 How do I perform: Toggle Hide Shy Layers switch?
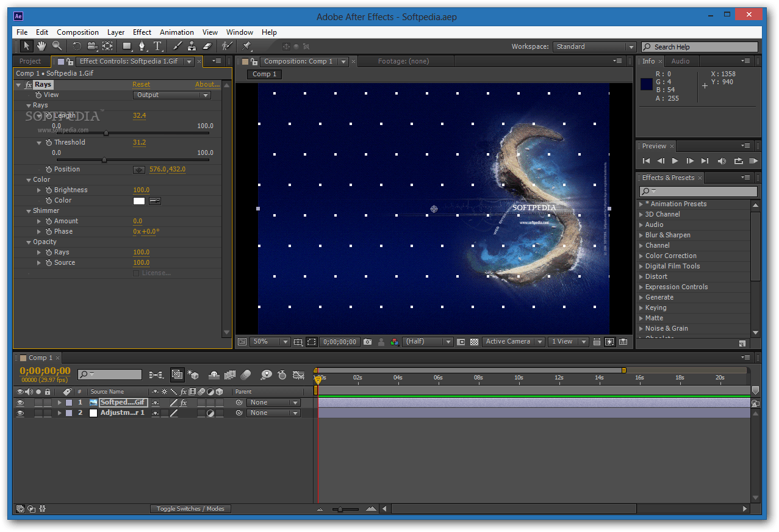pyautogui.click(x=214, y=375)
